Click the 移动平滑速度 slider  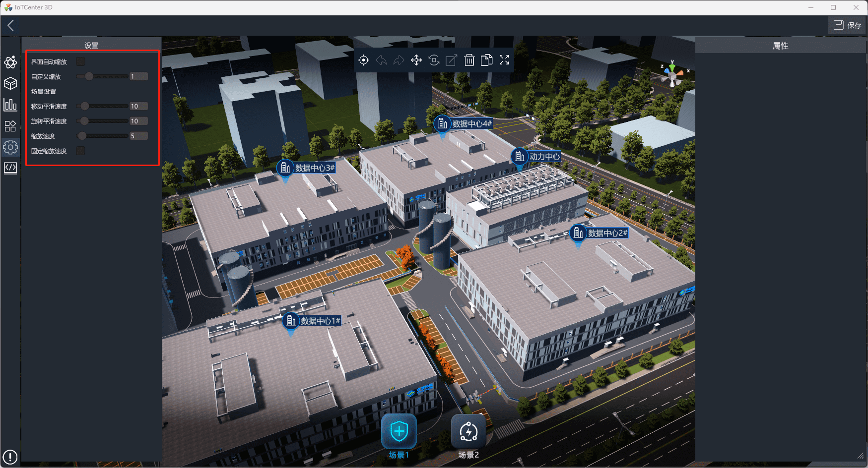(x=102, y=106)
